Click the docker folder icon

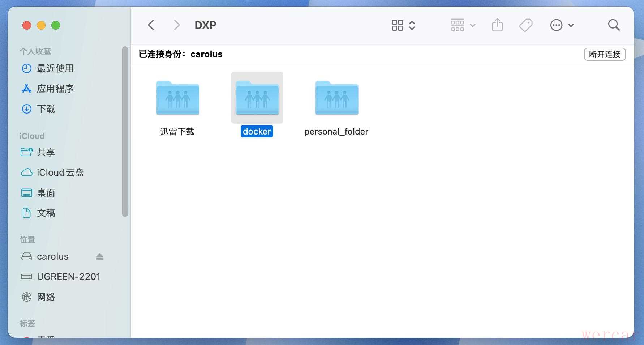click(x=257, y=98)
